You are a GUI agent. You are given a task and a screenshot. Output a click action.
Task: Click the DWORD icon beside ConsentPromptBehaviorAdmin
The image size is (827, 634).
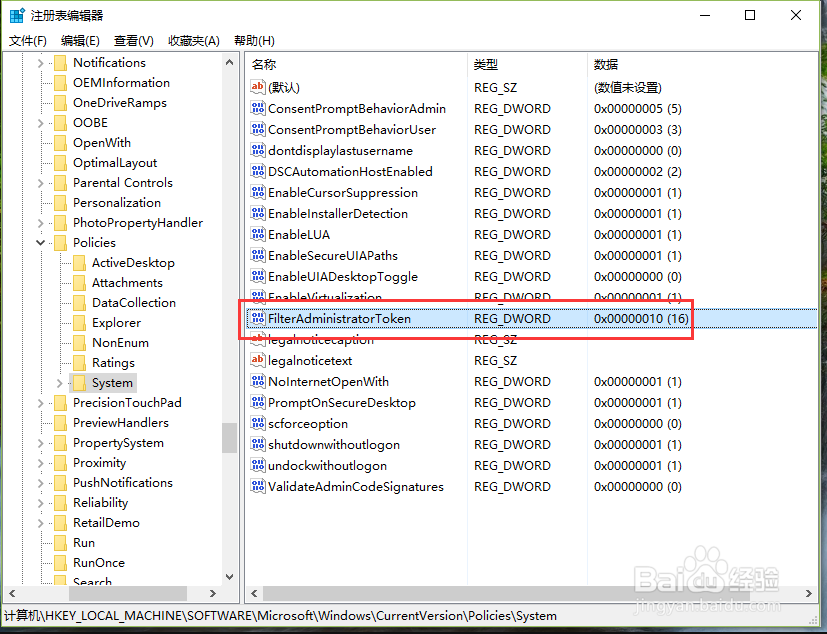coord(256,108)
